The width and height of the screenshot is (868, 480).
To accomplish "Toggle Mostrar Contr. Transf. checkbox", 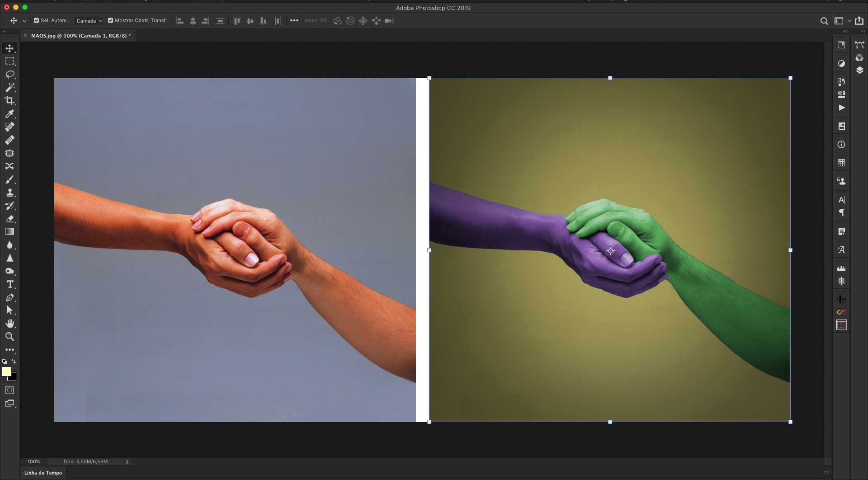I will point(110,20).
